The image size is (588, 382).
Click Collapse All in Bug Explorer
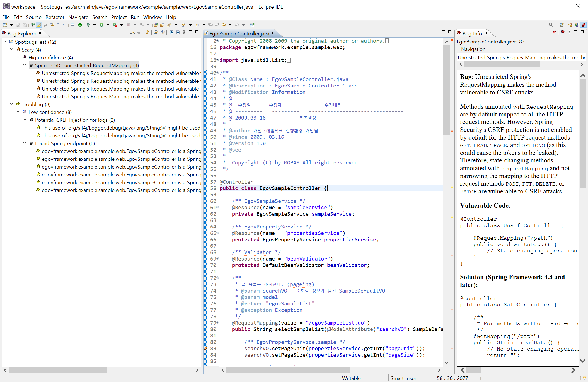point(178,32)
